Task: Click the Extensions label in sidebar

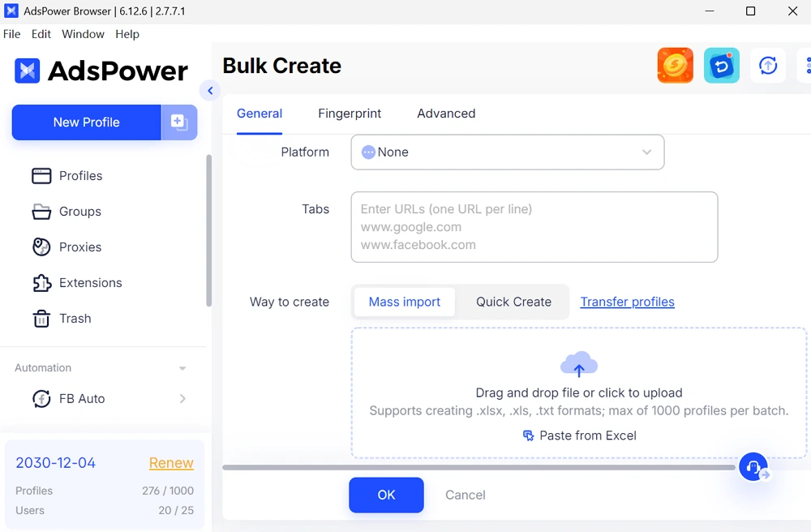Action: 91,283
